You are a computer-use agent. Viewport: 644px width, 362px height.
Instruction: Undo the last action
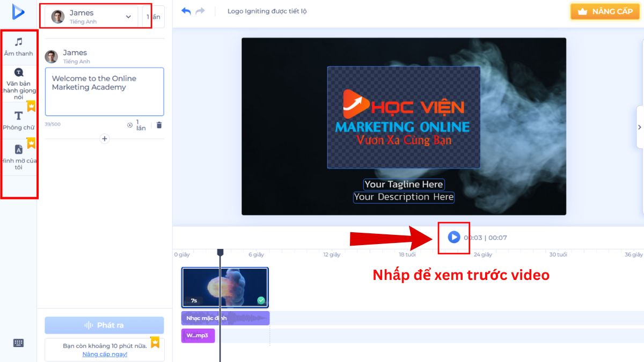tap(186, 11)
